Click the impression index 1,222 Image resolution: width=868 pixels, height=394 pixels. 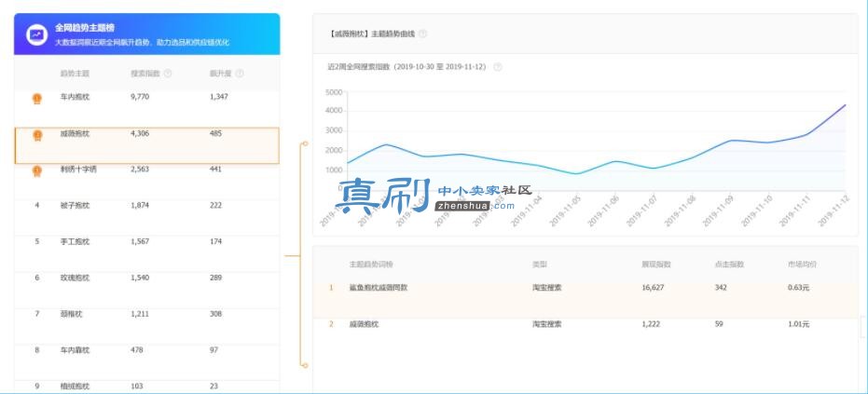(x=652, y=324)
